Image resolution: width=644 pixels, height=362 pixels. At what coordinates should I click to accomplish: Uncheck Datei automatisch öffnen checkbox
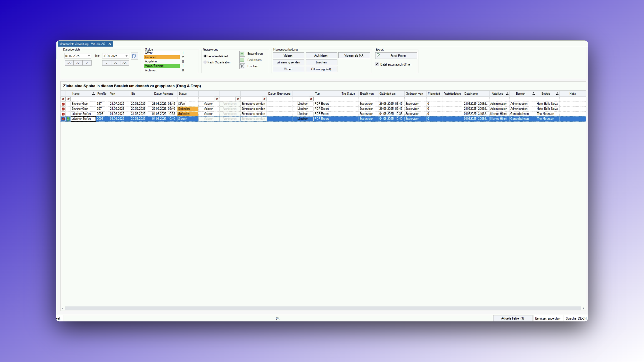click(x=377, y=64)
